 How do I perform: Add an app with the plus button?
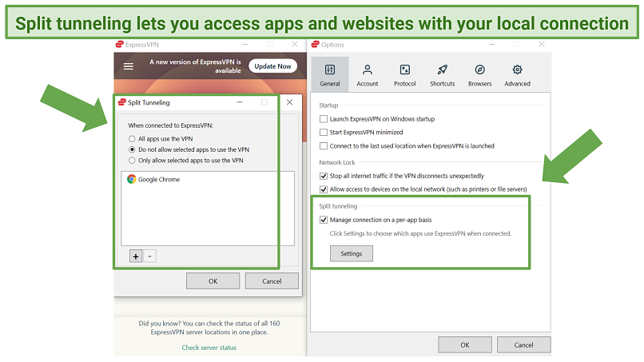pos(136,256)
